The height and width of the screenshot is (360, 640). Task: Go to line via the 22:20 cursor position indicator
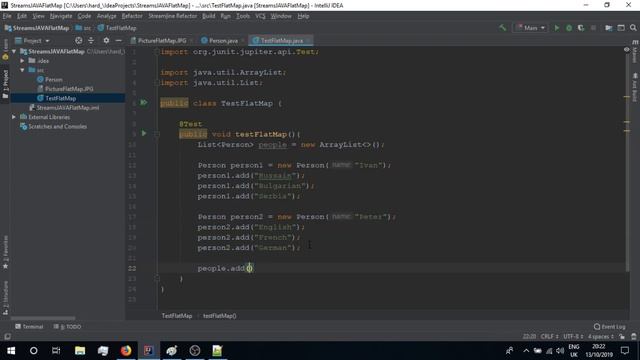pyautogui.click(x=529, y=337)
